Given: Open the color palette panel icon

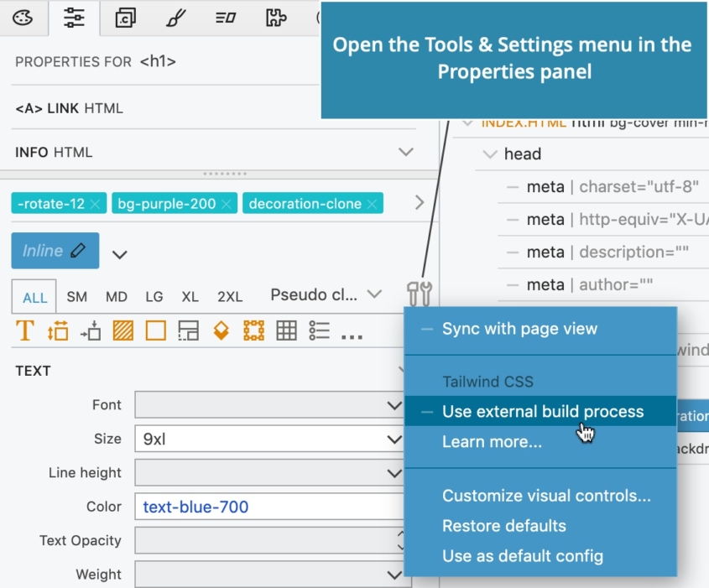Looking at the screenshot, I should tap(23, 18).
